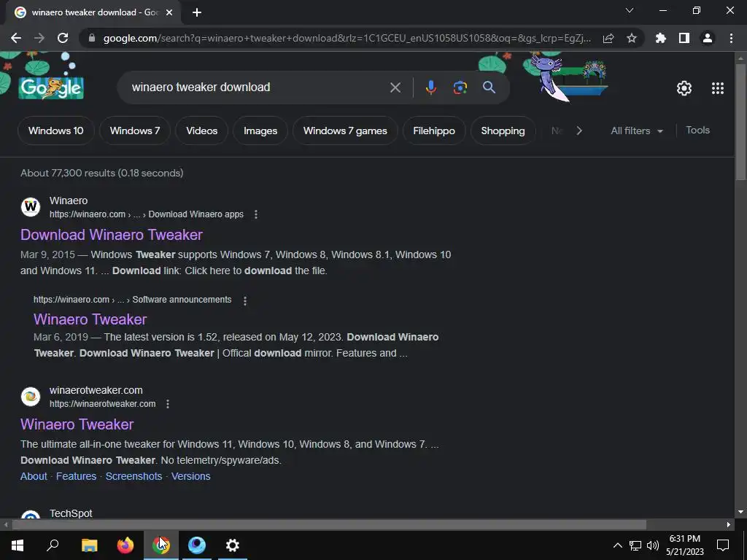Viewport: 747px width, 560px height.
Task: Show hidden tray icons chevron
Action: tap(617, 545)
